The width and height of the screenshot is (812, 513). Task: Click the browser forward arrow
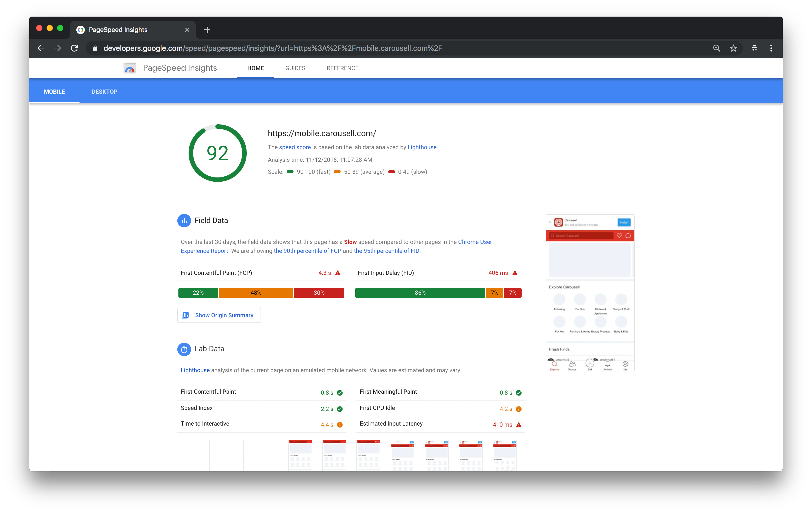coord(58,48)
